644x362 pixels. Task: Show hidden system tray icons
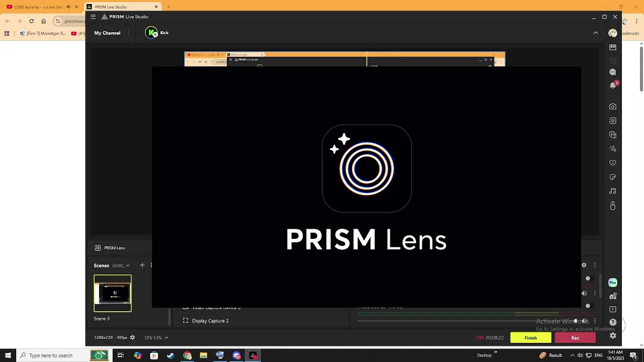572,355
